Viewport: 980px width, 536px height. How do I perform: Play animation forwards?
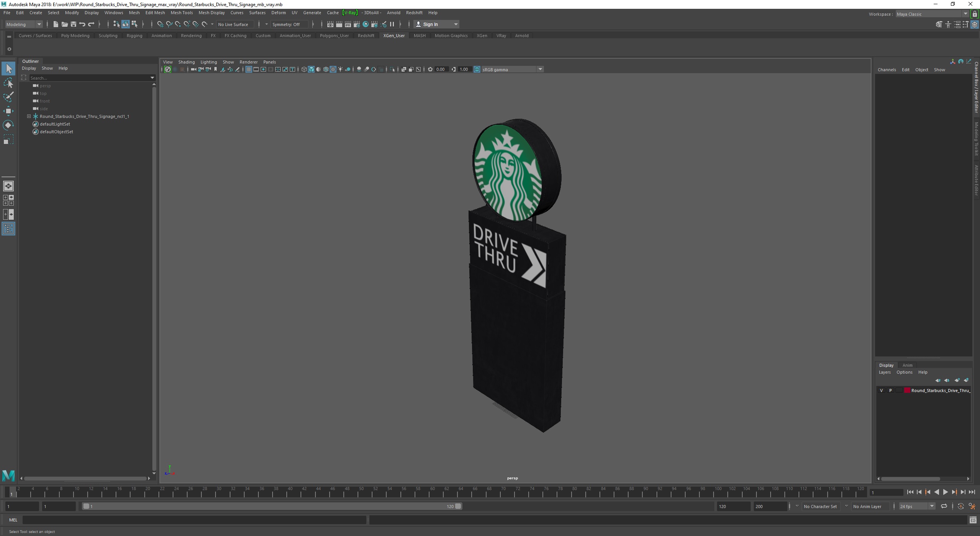945,492
